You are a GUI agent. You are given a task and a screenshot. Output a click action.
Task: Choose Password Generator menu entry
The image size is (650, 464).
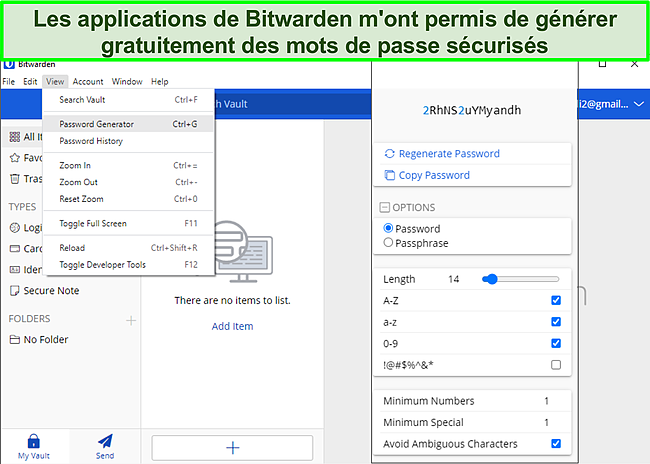pos(129,124)
